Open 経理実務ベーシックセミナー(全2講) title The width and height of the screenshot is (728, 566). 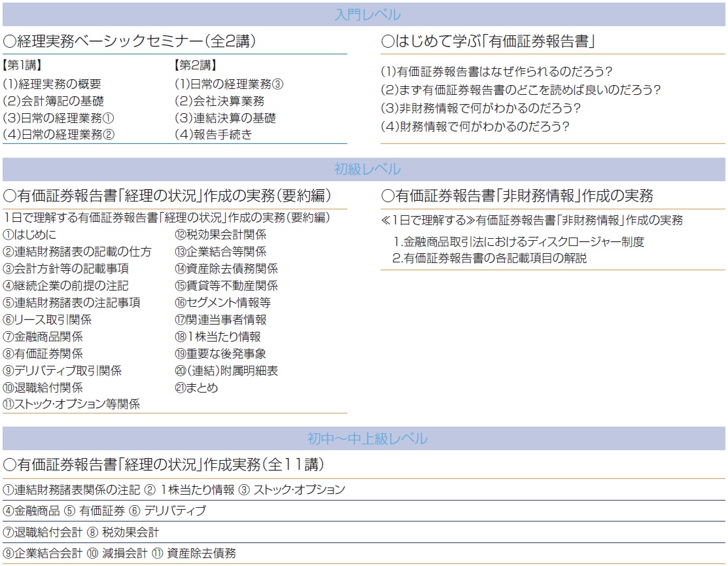coord(130,41)
